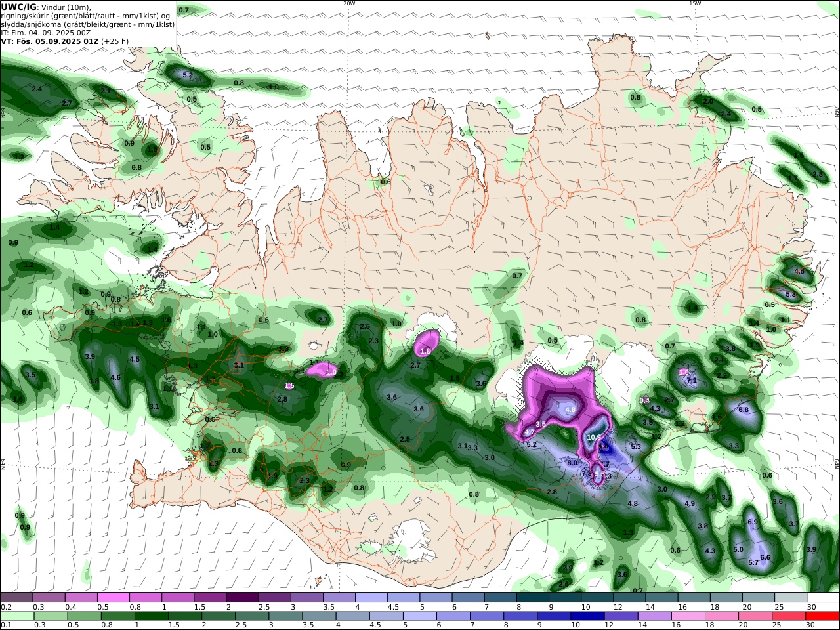Click the lavender snow-scale swatch labeled 4
The height and width of the screenshot is (630, 840).
point(371,597)
